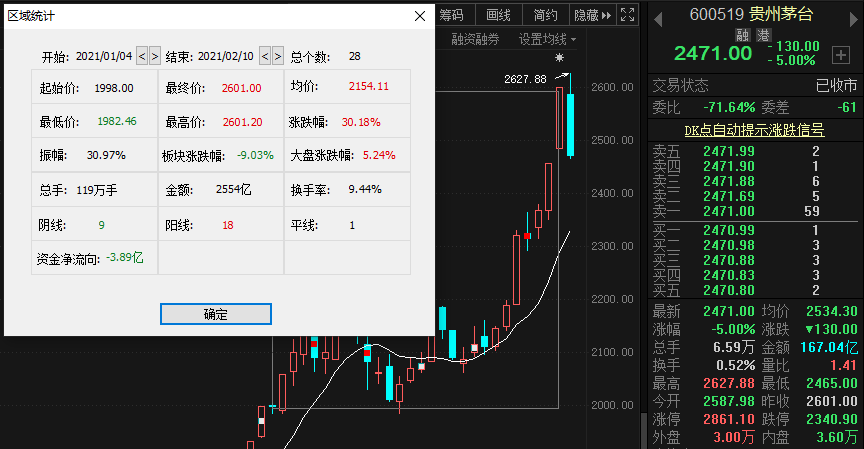Open the 设置均线 dropdown
The height and width of the screenshot is (449, 864).
tap(547, 39)
